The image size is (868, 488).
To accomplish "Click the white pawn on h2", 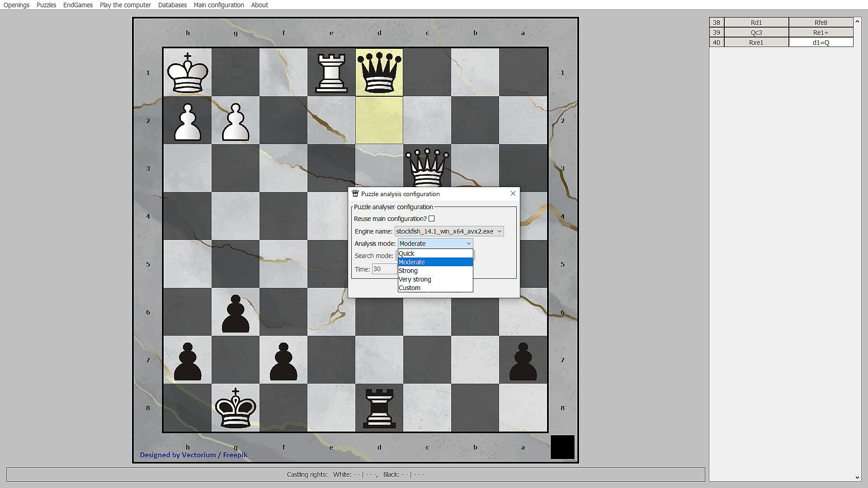I will [187, 121].
